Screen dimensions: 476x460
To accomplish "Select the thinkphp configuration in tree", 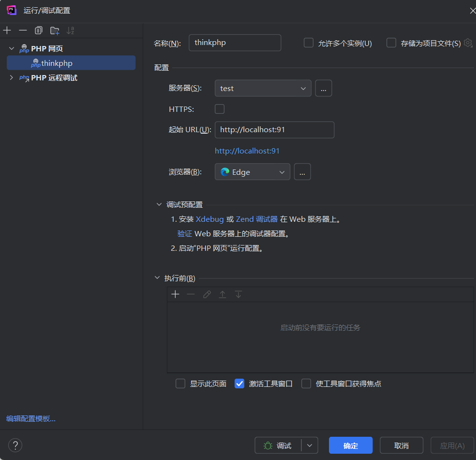I will (57, 63).
